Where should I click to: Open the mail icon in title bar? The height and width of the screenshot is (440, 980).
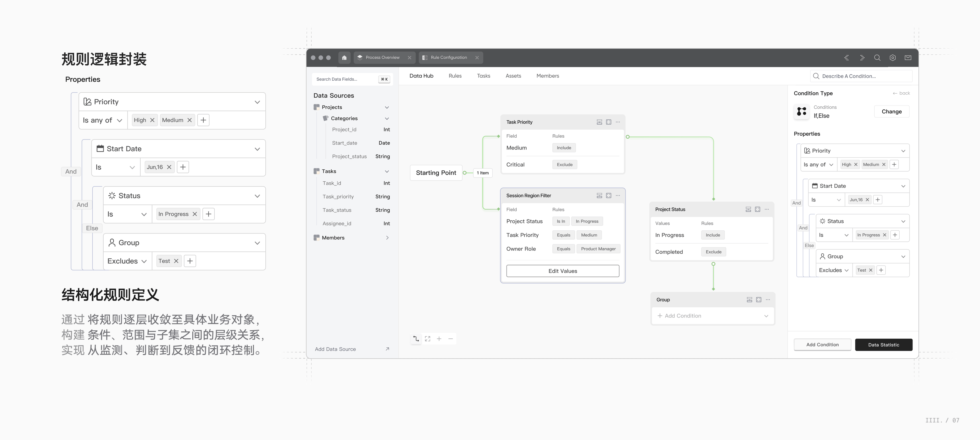908,58
